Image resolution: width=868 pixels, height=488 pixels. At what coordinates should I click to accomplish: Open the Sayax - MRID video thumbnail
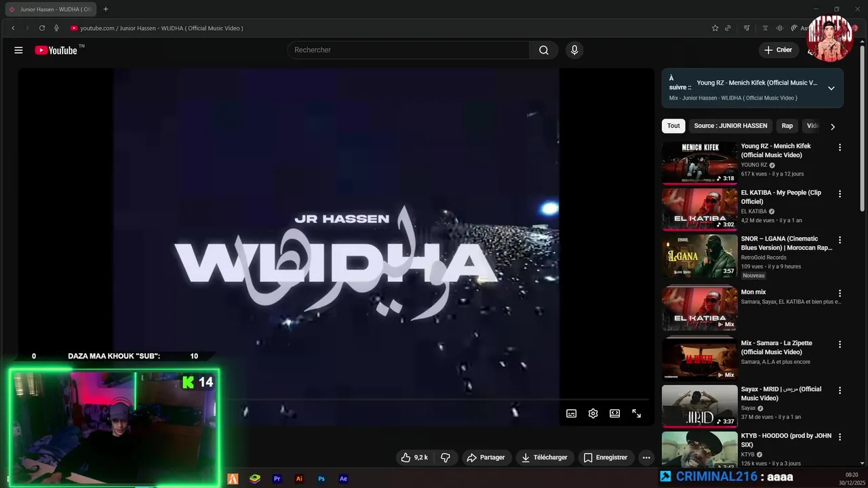pos(699,406)
